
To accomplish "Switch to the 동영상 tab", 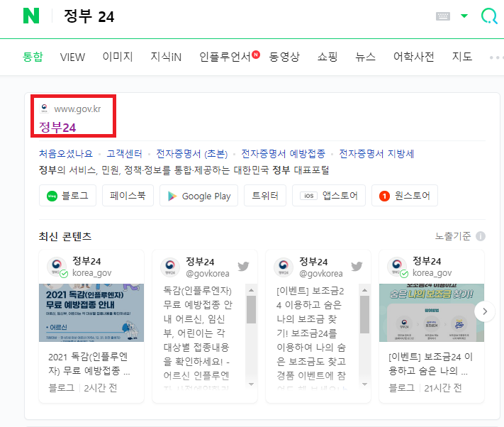I will click(284, 57).
